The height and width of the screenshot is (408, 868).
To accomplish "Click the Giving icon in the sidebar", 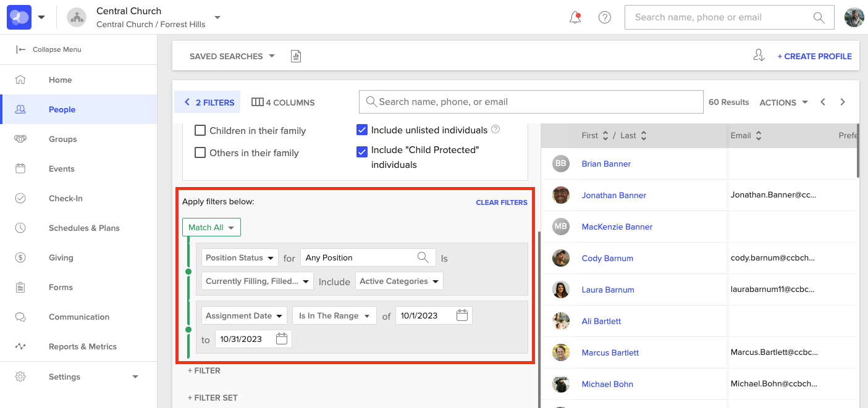I will click(20, 257).
